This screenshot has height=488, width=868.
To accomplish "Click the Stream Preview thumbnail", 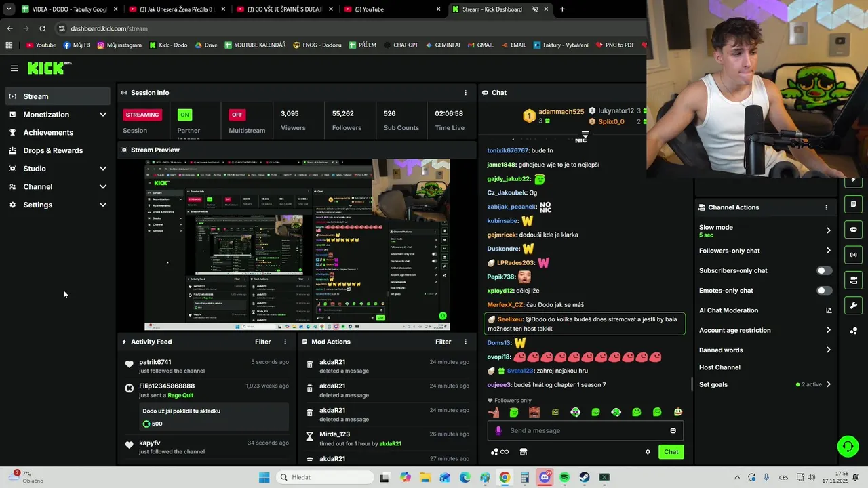I will [297, 245].
